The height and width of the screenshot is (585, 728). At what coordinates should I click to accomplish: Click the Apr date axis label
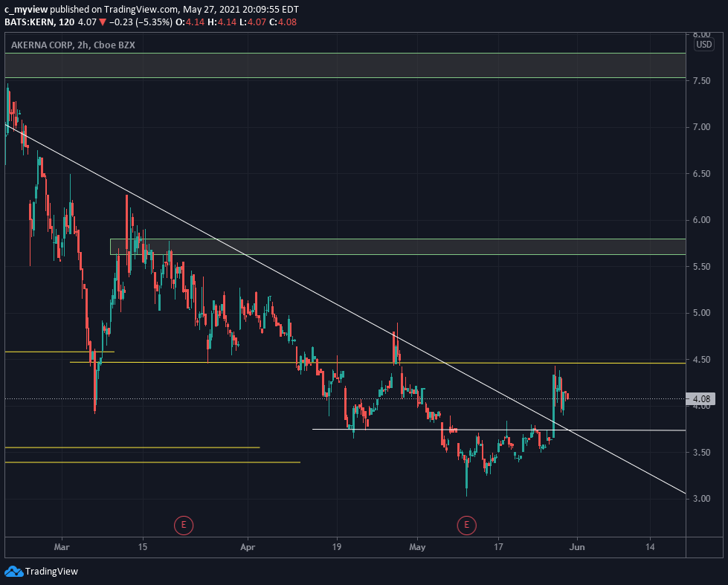248,547
